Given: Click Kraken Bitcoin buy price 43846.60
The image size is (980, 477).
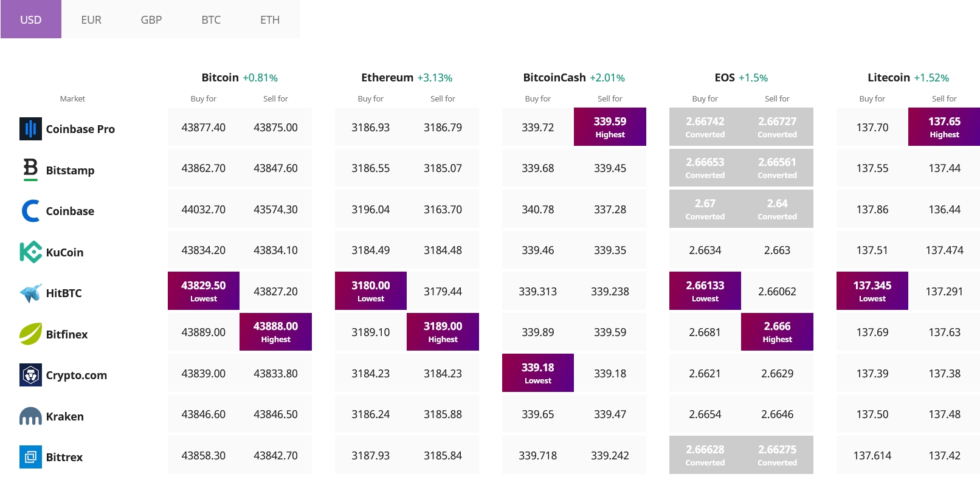Looking at the screenshot, I should point(204,414).
